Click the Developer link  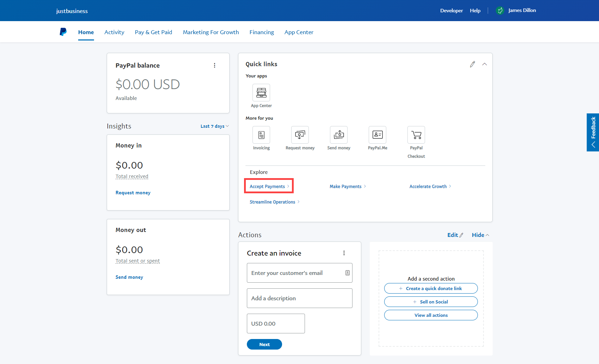[x=451, y=11]
